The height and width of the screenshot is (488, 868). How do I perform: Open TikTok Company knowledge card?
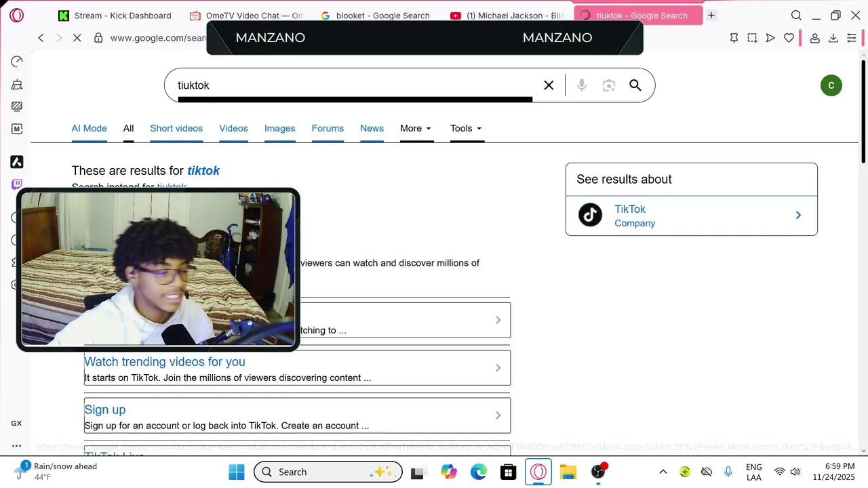[691, 216]
